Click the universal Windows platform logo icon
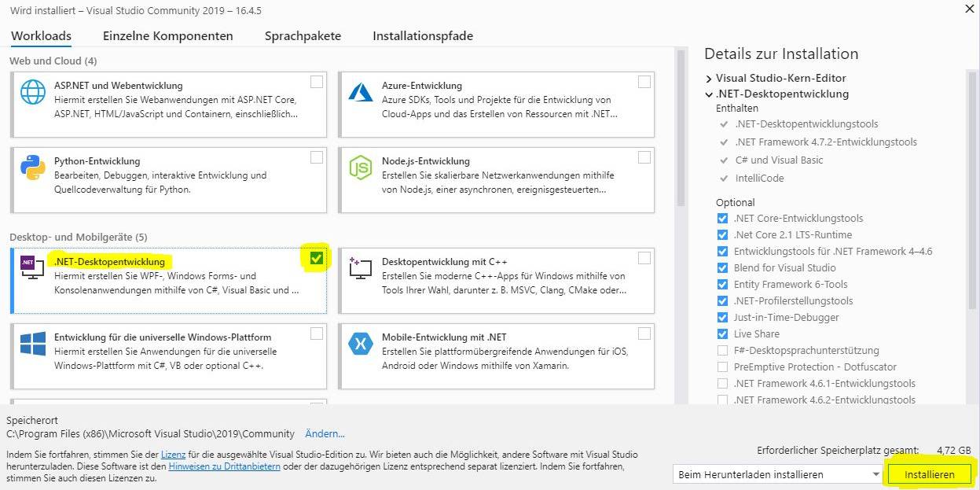 click(x=33, y=344)
